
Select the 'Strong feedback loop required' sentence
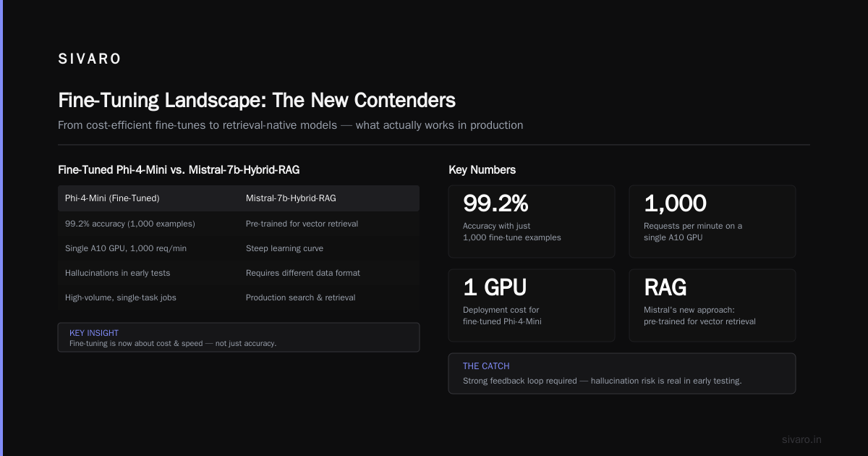pyautogui.click(x=603, y=381)
